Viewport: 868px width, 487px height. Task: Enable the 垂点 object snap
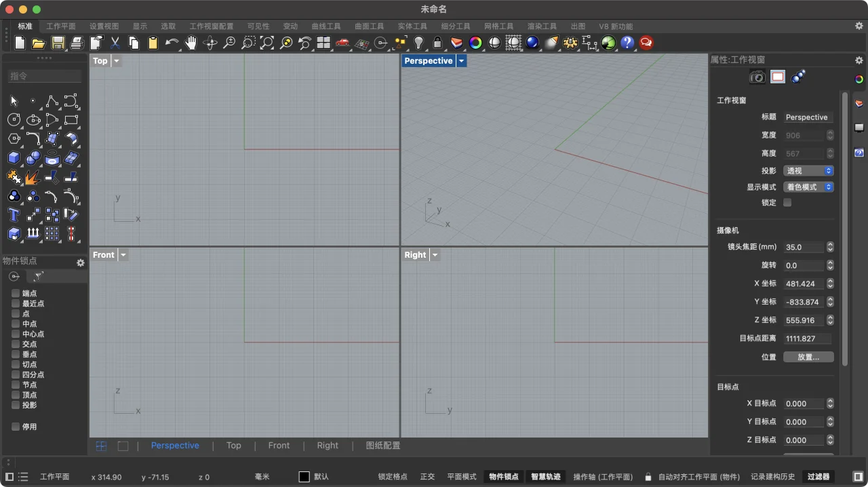click(x=16, y=354)
